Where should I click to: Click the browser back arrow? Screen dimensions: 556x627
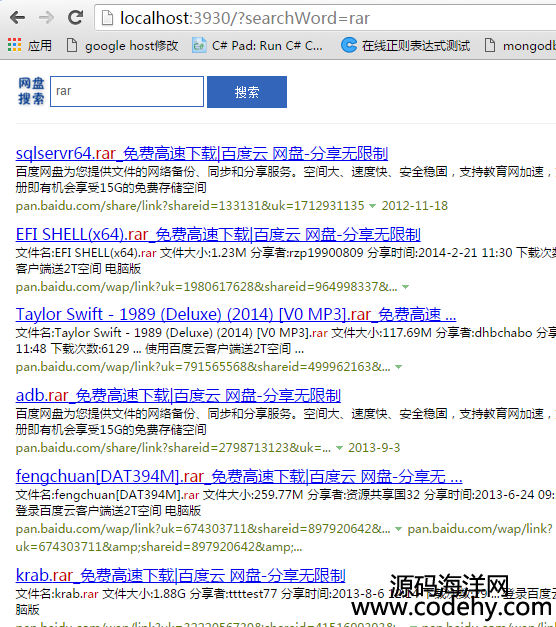[18, 18]
